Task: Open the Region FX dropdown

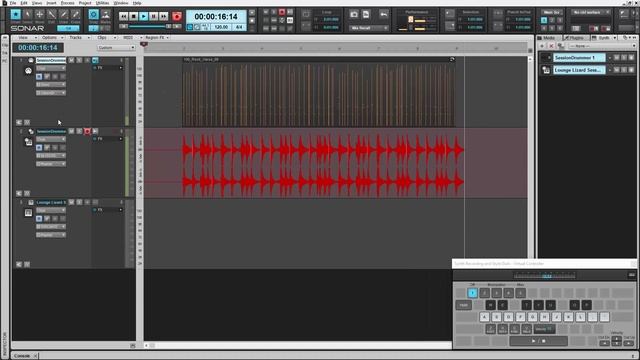Action: point(157,38)
